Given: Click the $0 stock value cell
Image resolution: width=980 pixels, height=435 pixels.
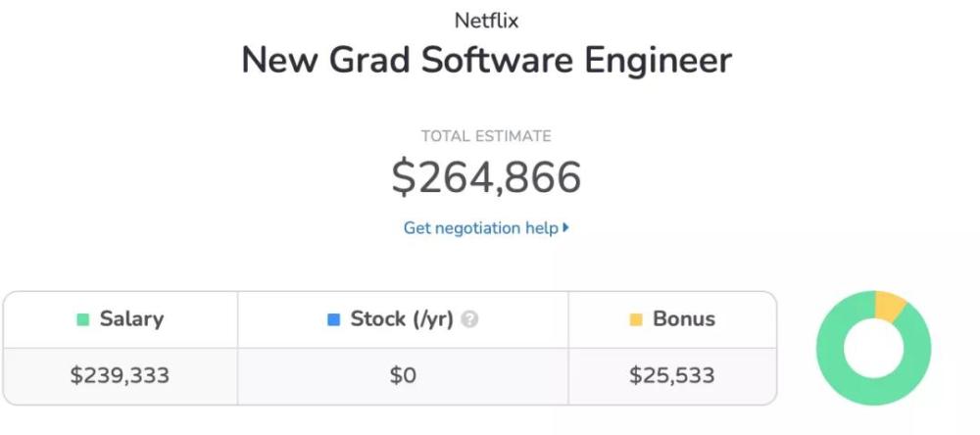Looking at the screenshot, I should click(403, 375).
